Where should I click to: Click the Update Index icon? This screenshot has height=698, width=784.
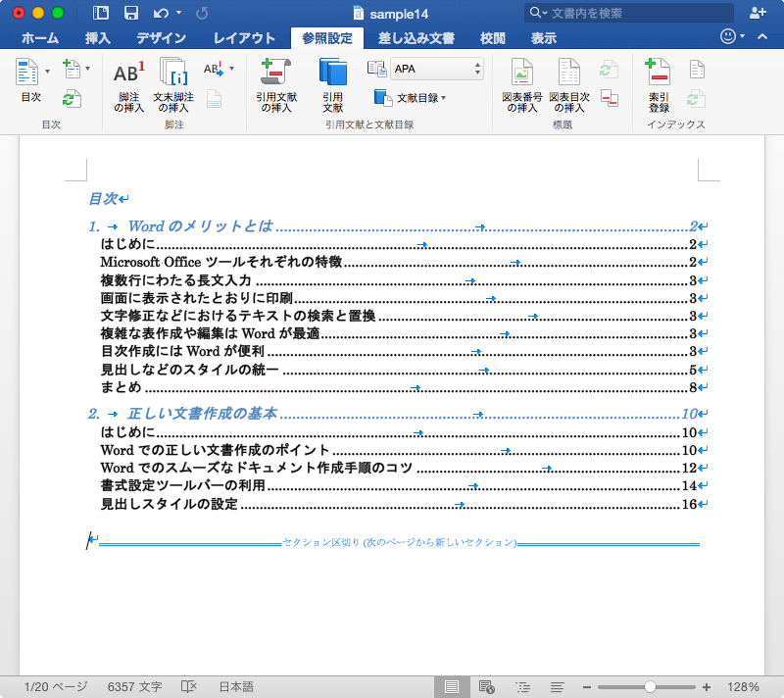(696, 98)
